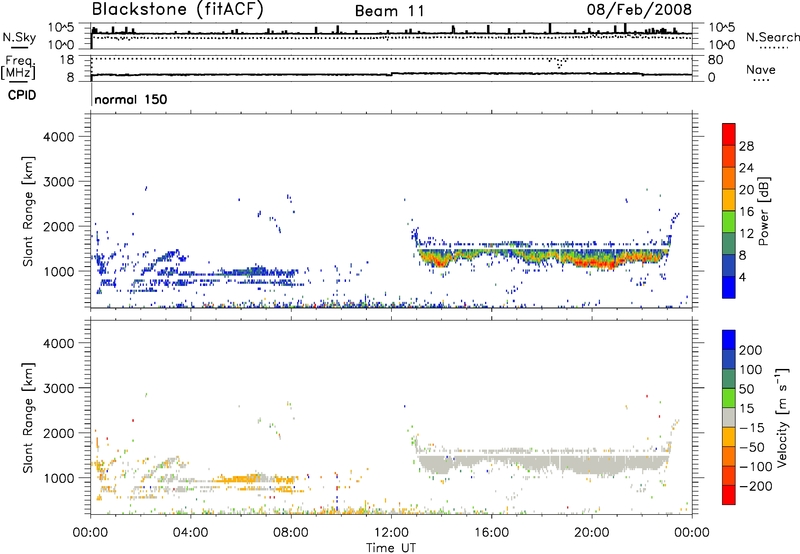The height and width of the screenshot is (554, 800).
Task: Click the blue bottom of the power color bar
Action: click(x=729, y=287)
